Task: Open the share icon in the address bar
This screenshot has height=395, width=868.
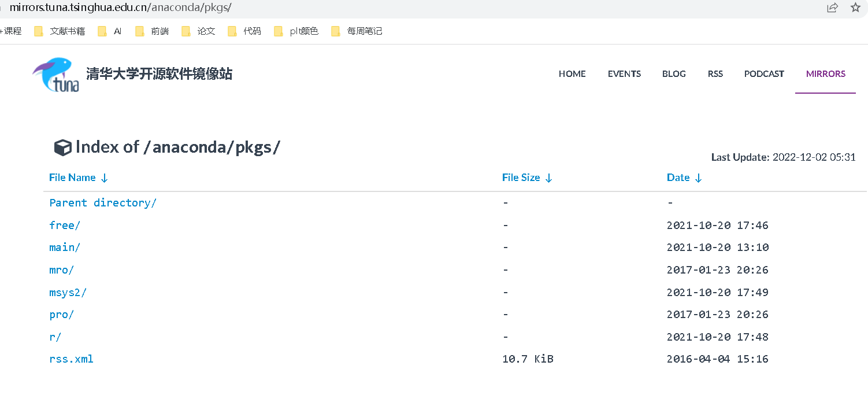Action: (x=832, y=8)
